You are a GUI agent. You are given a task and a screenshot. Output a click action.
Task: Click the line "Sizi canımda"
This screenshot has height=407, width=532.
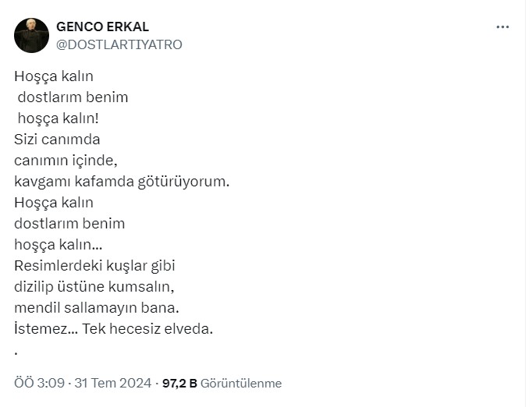click(57, 140)
